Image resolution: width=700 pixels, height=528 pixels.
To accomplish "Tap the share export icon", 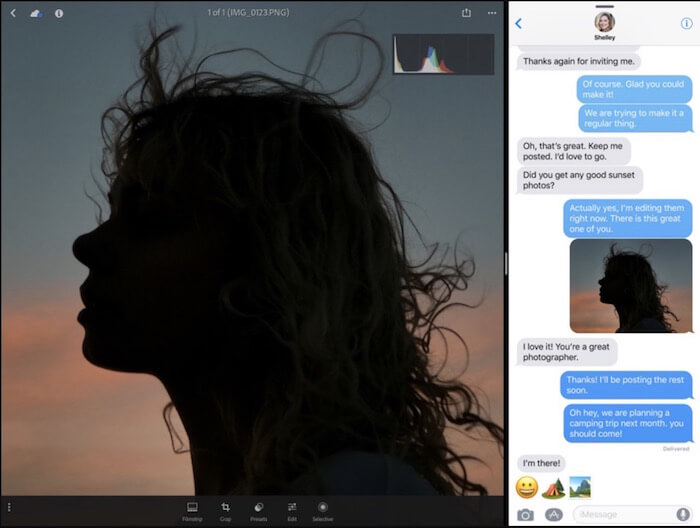I will tap(466, 13).
